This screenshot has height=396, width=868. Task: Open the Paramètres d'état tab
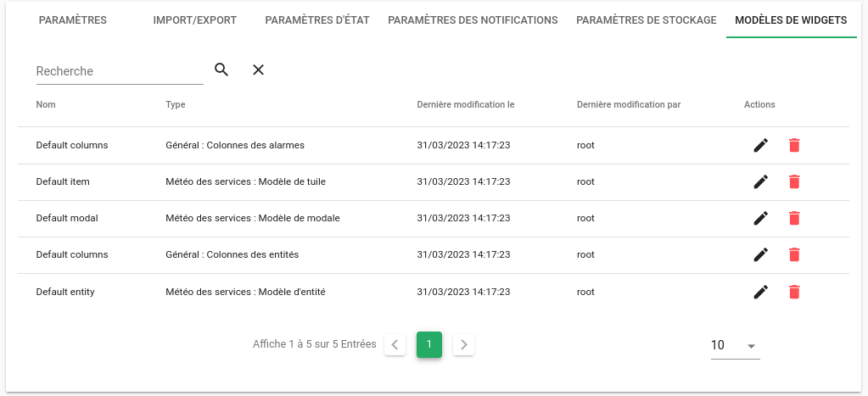click(317, 20)
